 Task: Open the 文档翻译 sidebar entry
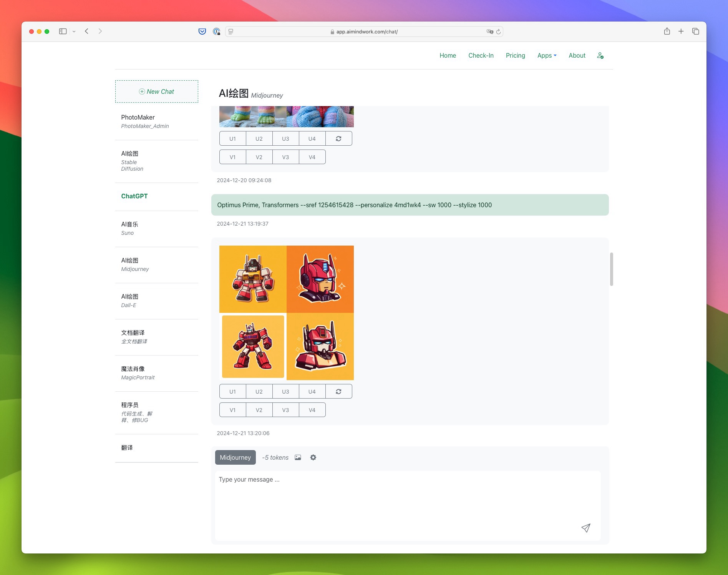coord(157,337)
